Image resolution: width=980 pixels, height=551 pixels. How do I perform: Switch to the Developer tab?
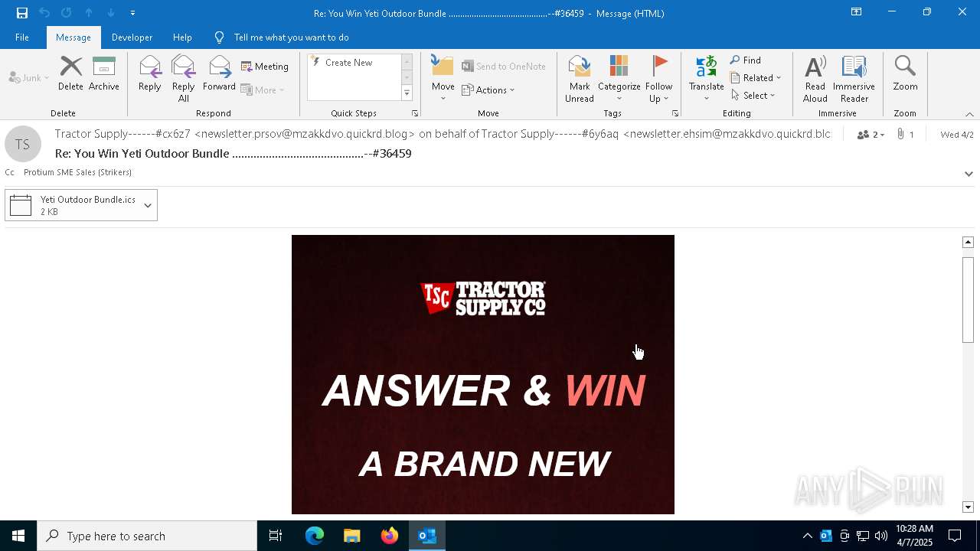click(x=132, y=37)
